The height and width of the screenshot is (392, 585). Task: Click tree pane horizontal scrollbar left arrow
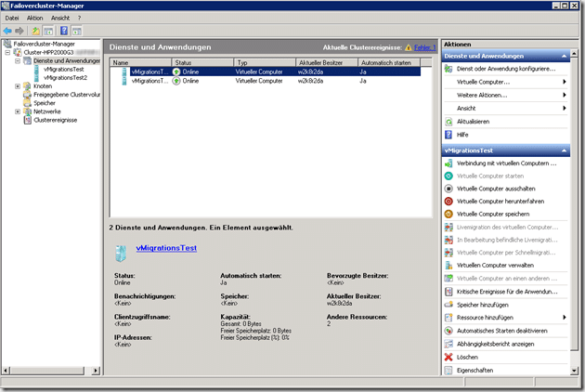[6, 371]
